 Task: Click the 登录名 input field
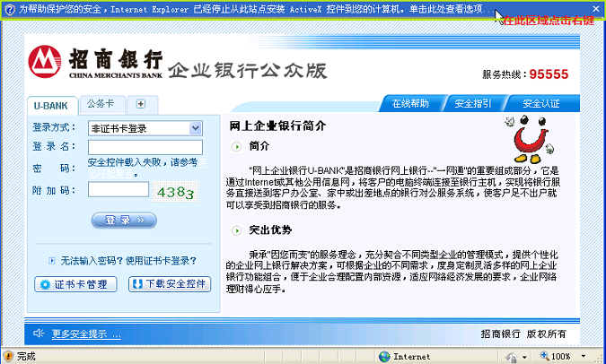145,147
